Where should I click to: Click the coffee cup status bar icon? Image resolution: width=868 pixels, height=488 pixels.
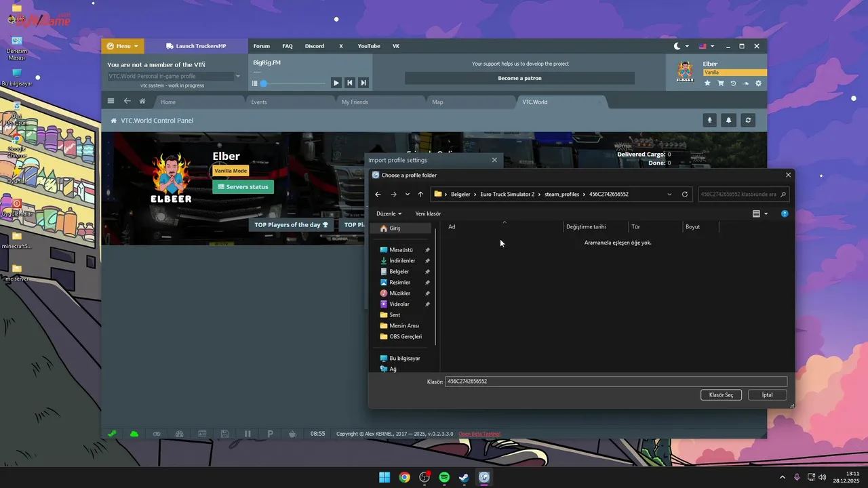tap(292, 433)
